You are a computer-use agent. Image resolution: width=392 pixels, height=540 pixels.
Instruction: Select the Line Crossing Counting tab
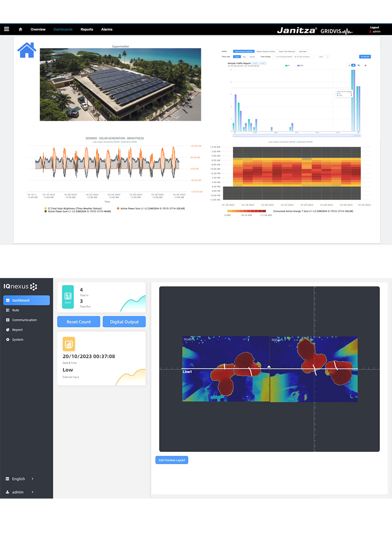click(244, 52)
